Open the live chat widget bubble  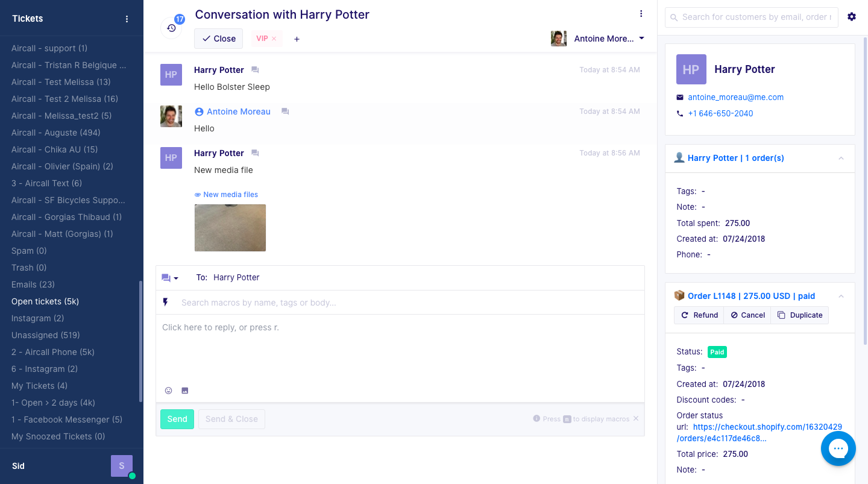(x=838, y=448)
